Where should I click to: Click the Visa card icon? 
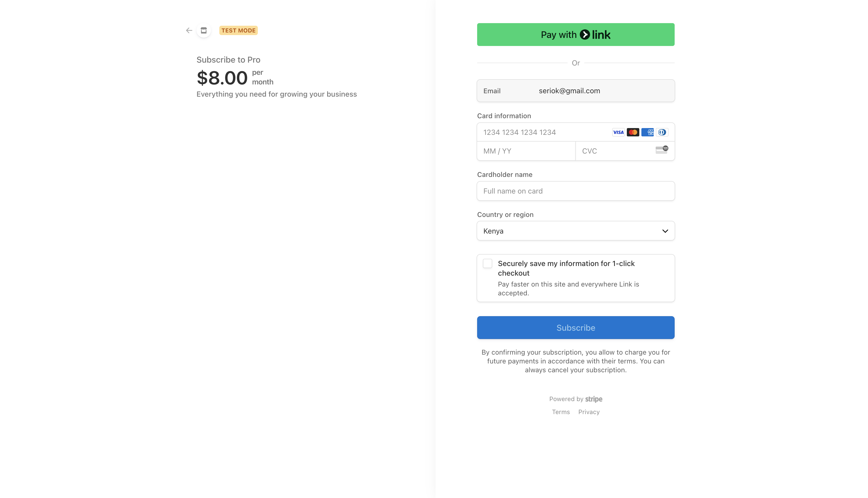pos(618,132)
